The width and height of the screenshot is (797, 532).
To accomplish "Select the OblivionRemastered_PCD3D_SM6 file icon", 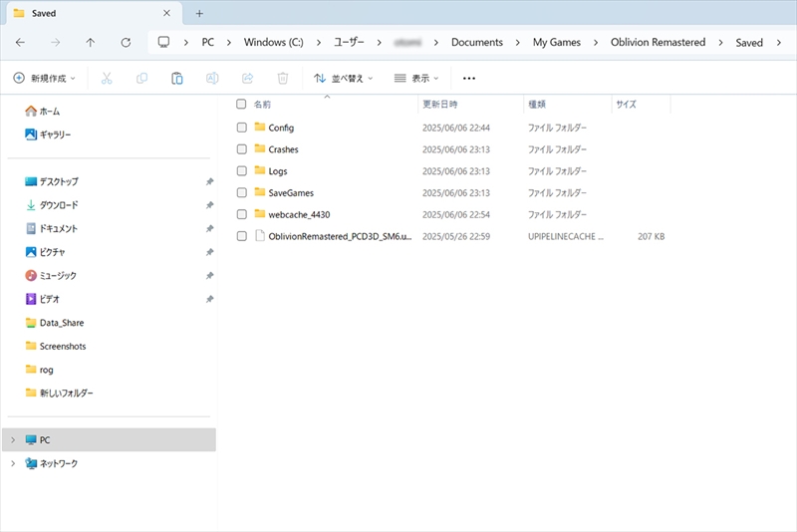I will (x=260, y=236).
